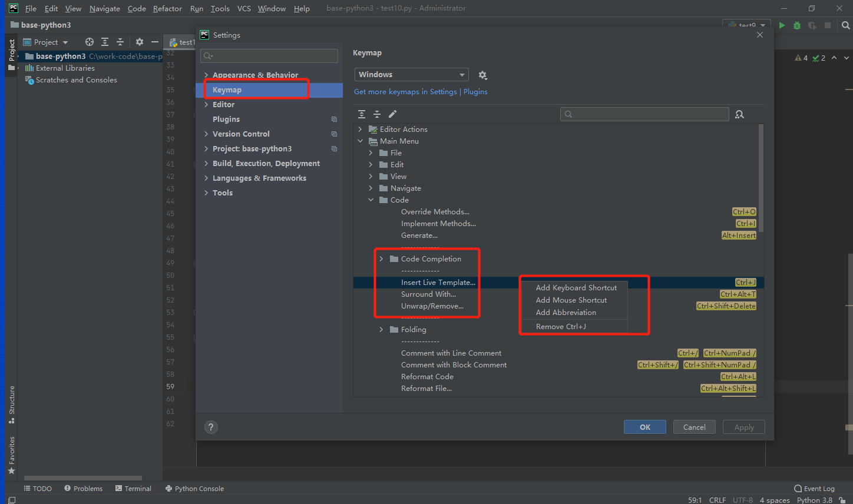Expand the Tools settings node

point(206,193)
